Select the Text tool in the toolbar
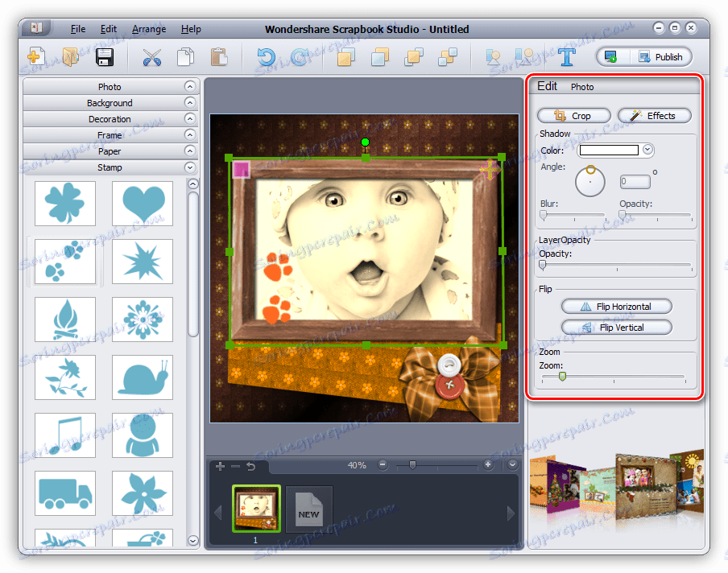Viewport: 728px width, 573px height. (x=566, y=56)
